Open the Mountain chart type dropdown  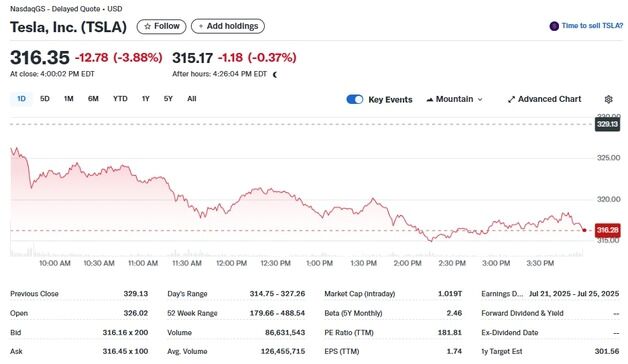(454, 99)
